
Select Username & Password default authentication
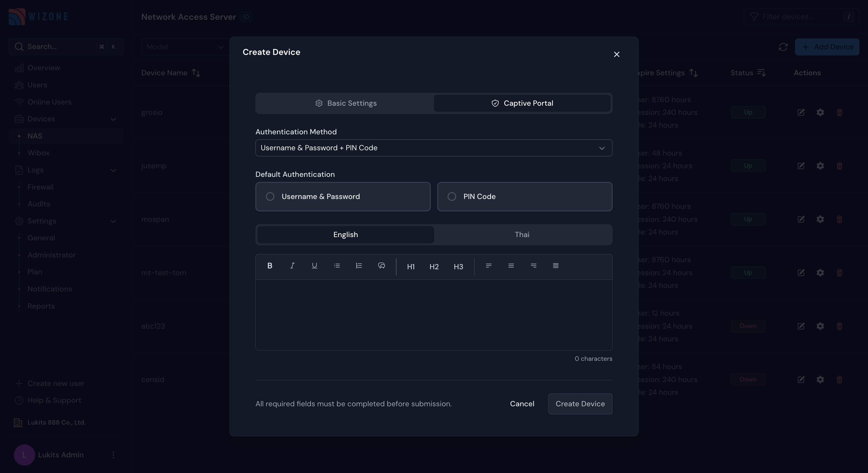click(343, 197)
